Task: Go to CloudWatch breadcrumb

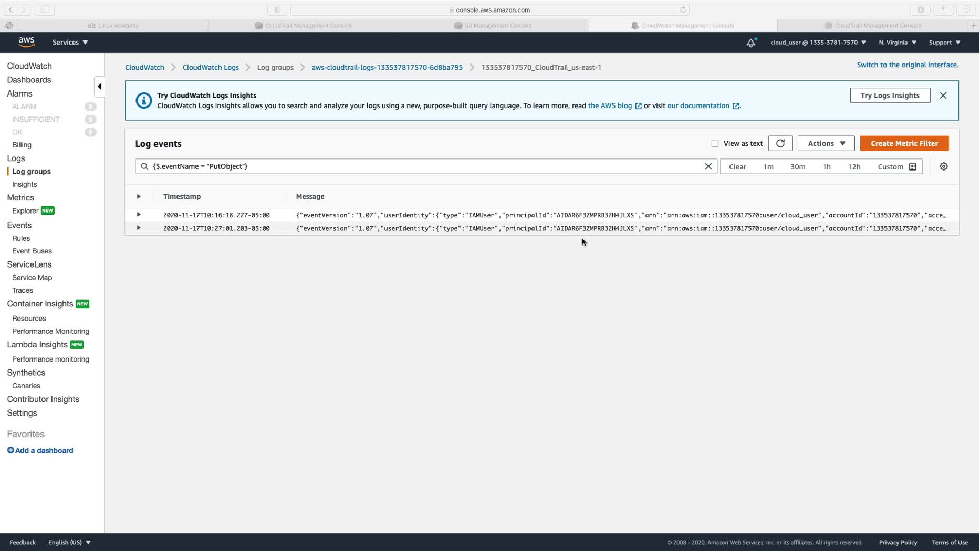Action: 144,68
